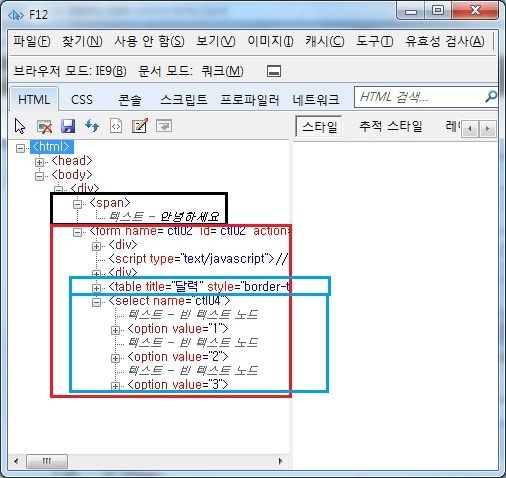Viewport: 506px width, 478px height.
Task: Open the 파일(F) menu
Action: click(32, 41)
